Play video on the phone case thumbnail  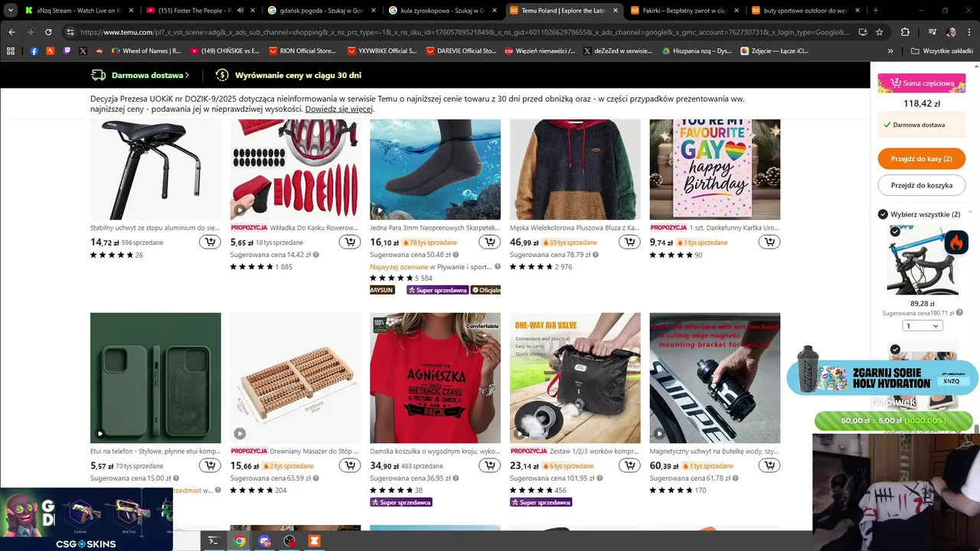[x=100, y=433]
